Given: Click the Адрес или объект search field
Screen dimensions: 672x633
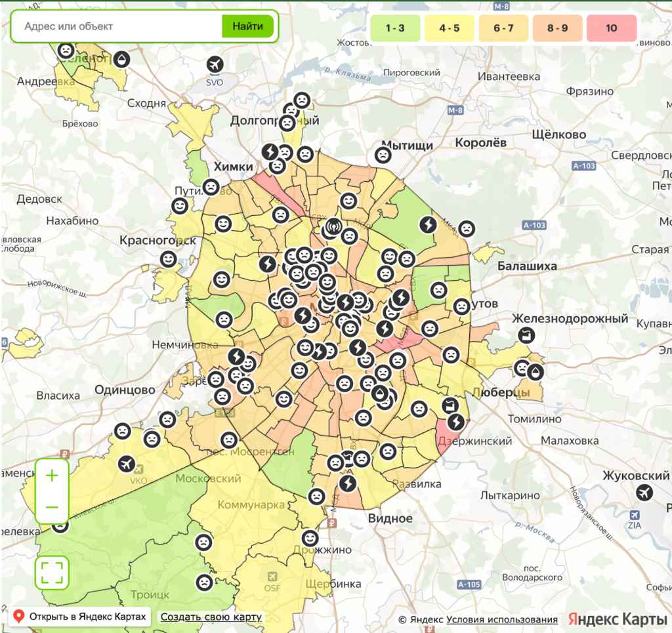Looking at the screenshot, I should (x=118, y=27).
